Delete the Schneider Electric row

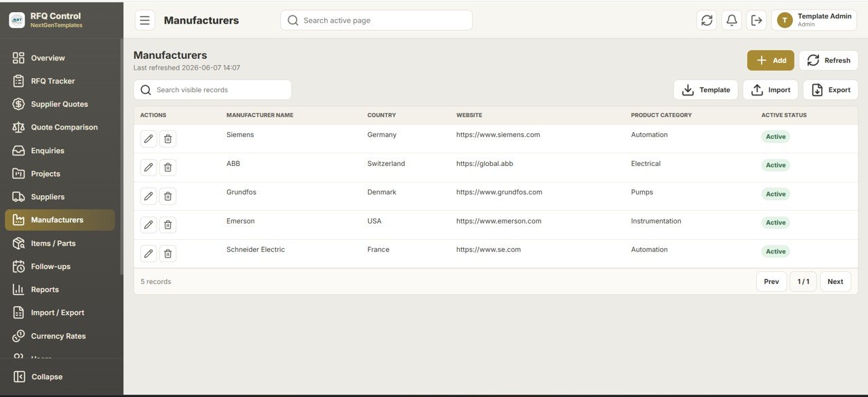tap(167, 254)
